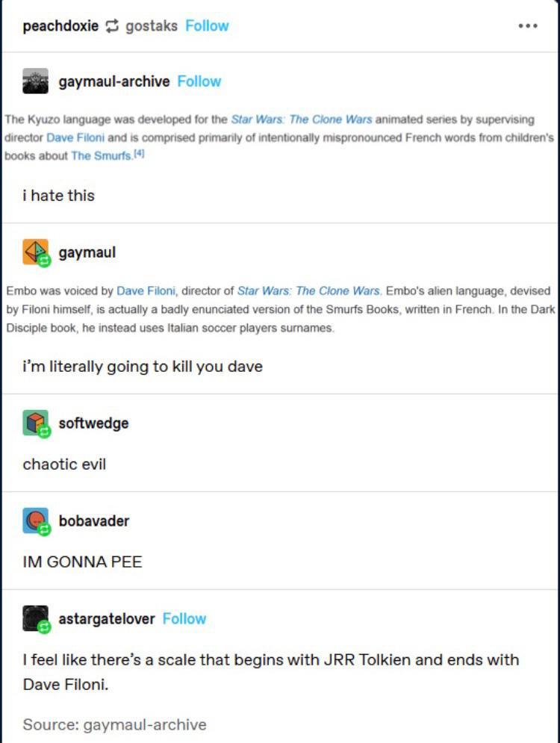Image resolution: width=560 pixels, height=743 pixels.
Task: Follow the gaymaul-archive blog
Action: [x=199, y=81]
